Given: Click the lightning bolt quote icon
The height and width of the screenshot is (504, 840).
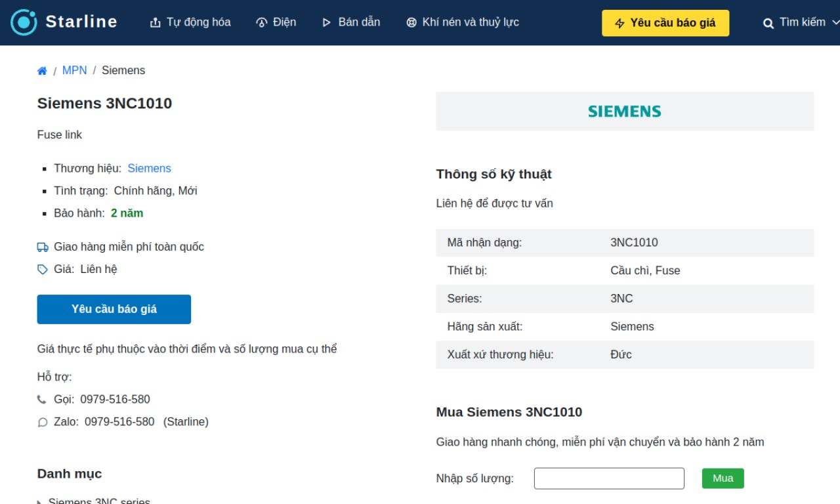Looking at the screenshot, I should 619,23.
